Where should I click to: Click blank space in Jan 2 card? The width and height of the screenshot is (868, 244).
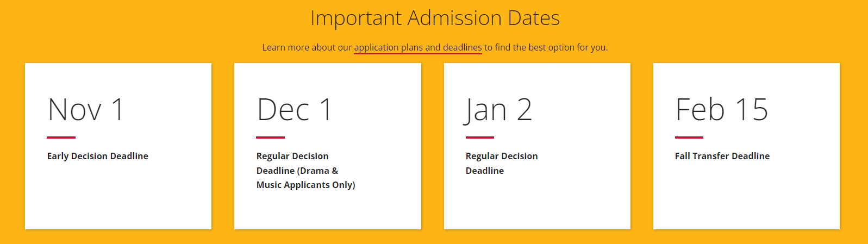pos(537,204)
